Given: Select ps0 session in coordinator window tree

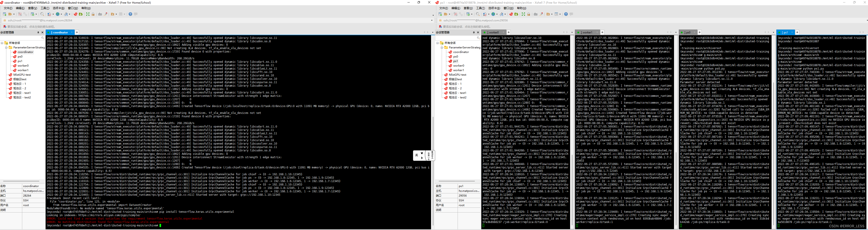Looking at the screenshot, I should 21,56.
